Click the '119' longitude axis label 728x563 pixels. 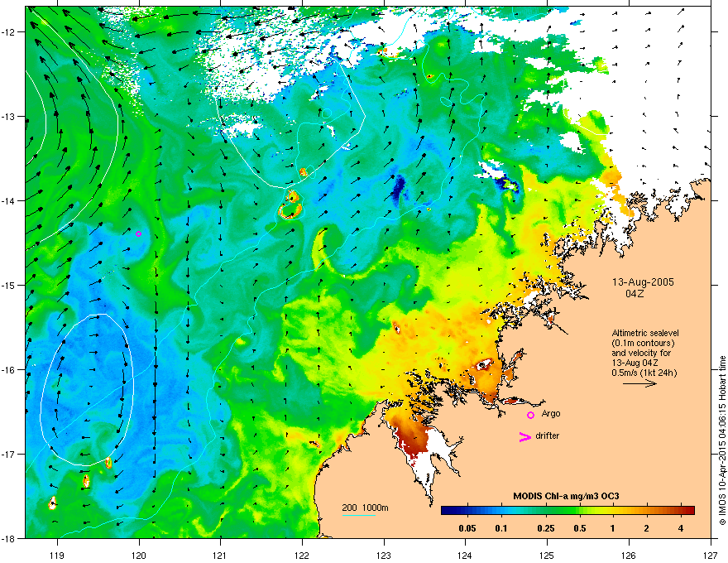click(x=57, y=555)
